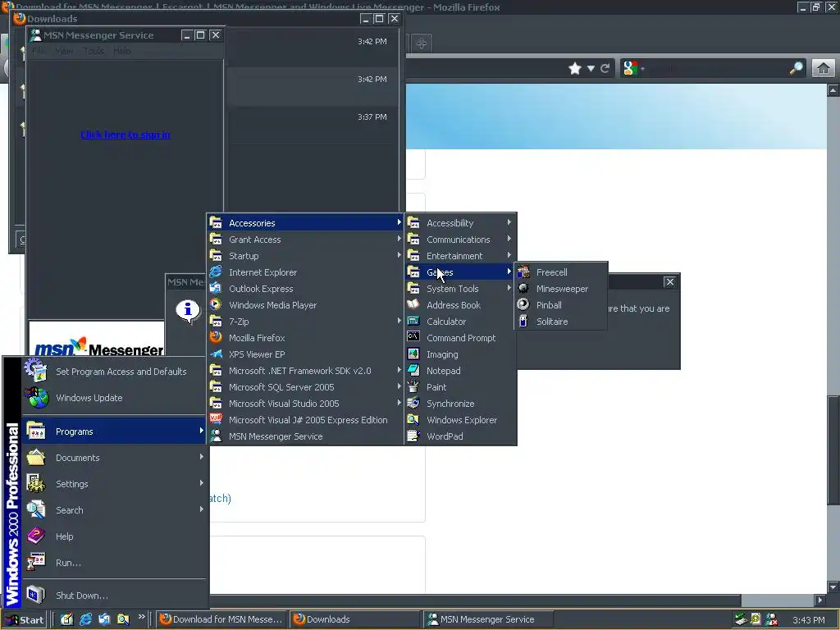Click the Windows Explorer icon
This screenshot has width=840, height=630.
click(413, 419)
